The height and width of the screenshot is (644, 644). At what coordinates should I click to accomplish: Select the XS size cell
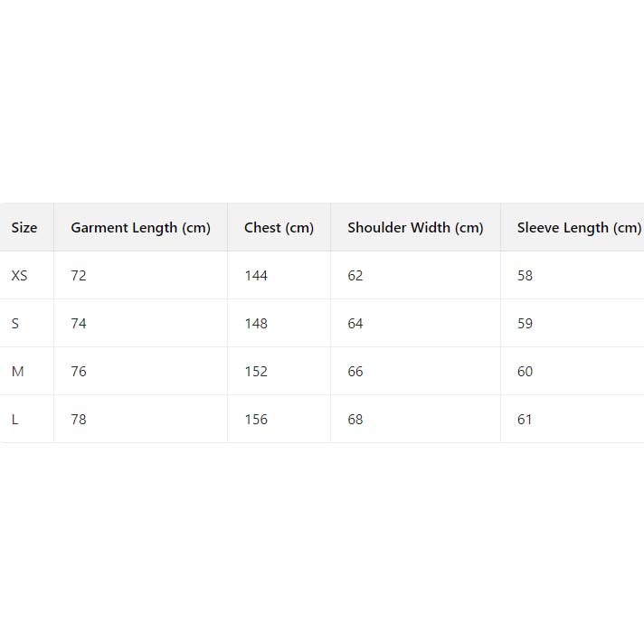tap(20, 276)
